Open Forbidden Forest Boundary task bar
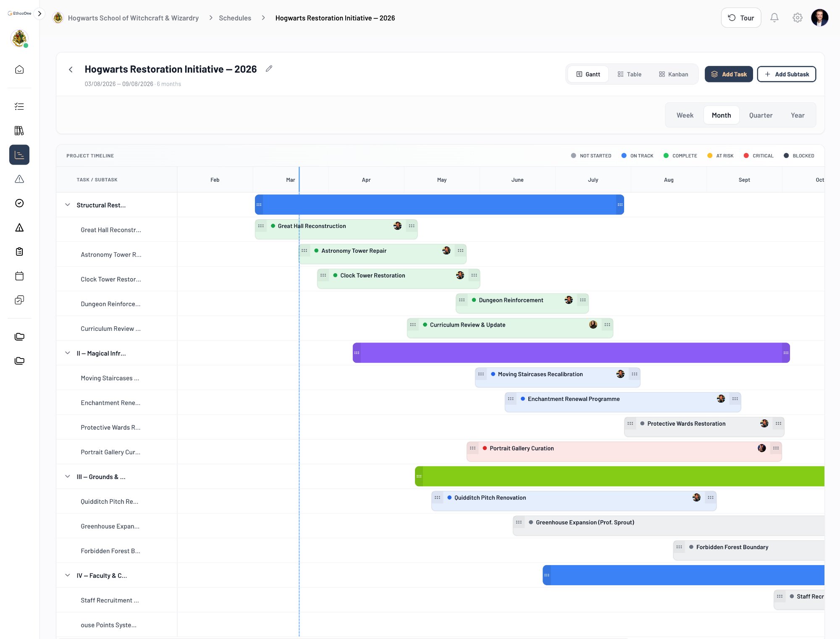 tap(748, 550)
